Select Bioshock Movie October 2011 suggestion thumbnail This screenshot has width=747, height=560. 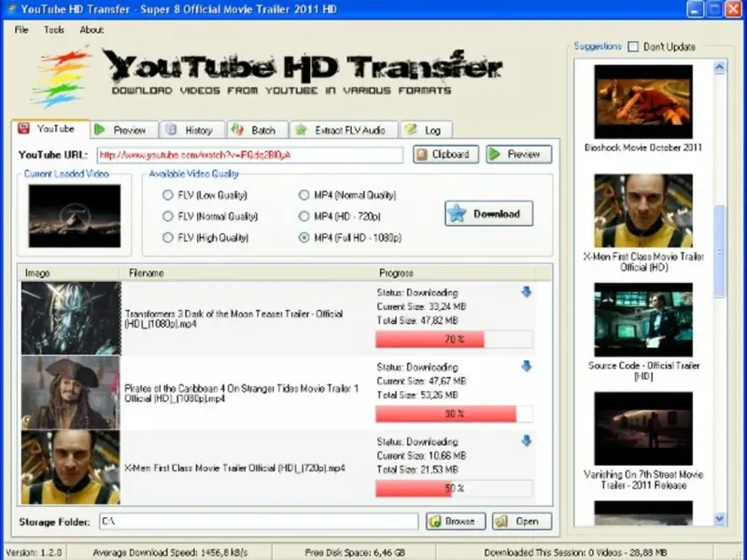643,102
